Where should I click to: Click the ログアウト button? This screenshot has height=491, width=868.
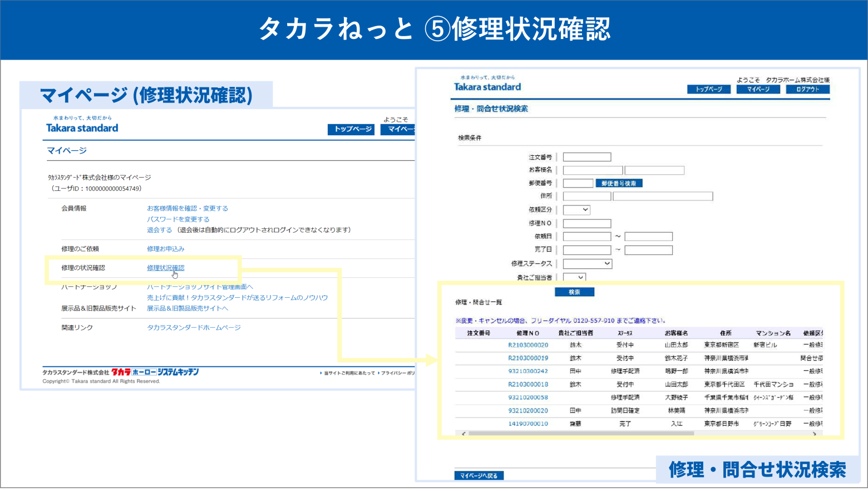[807, 89]
